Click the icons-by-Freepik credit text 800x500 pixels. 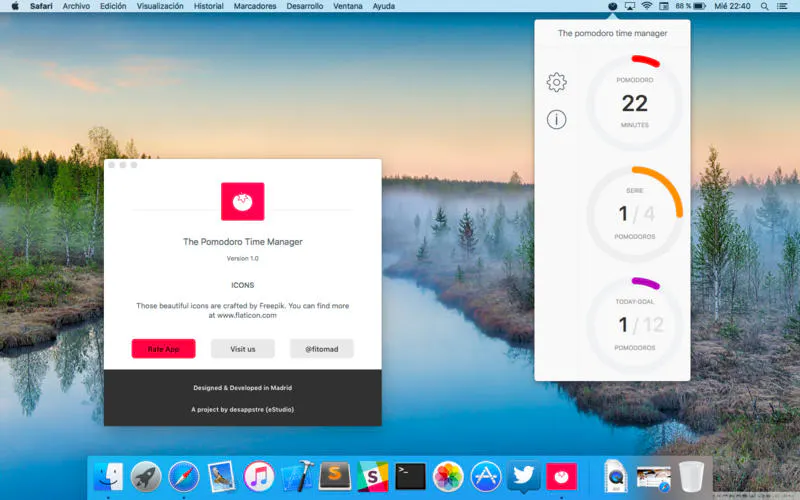tap(242, 310)
